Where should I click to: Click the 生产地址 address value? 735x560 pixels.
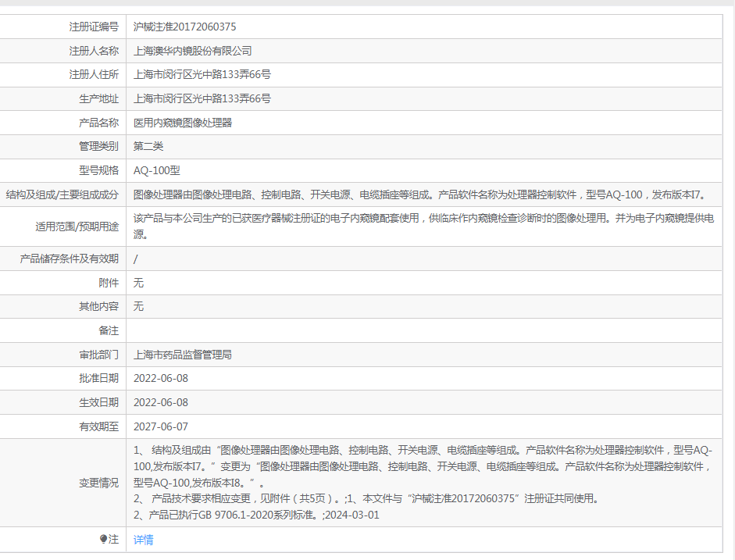(x=202, y=99)
